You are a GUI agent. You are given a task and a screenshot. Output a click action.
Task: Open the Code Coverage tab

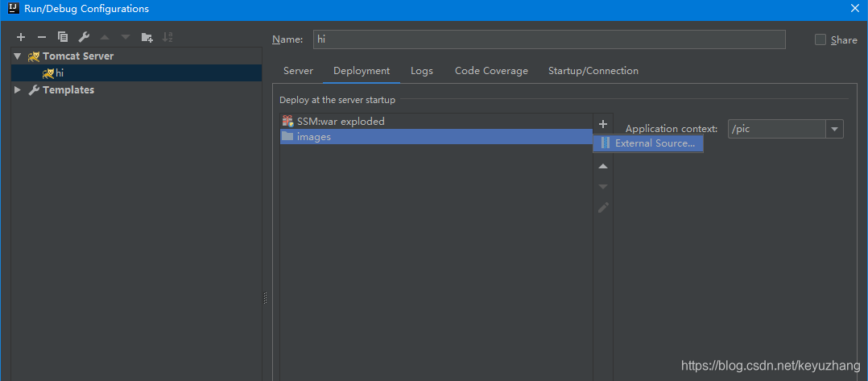pos(491,71)
